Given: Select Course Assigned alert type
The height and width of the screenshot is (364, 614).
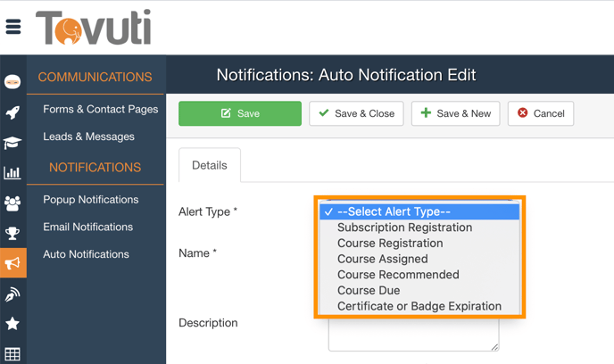Looking at the screenshot, I should (x=382, y=259).
